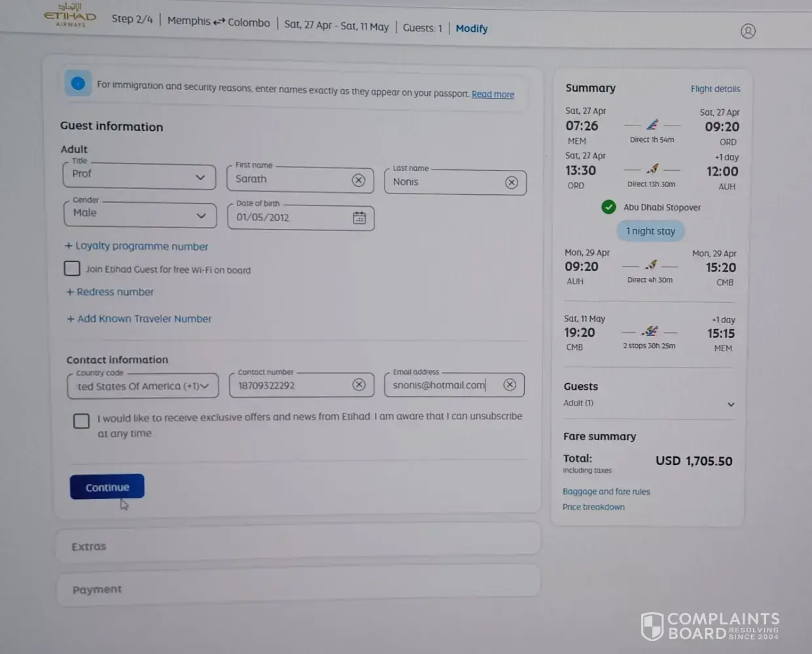Open the Gender dropdown showing Male
Screen dimensions: 812x654
point(140,214)
